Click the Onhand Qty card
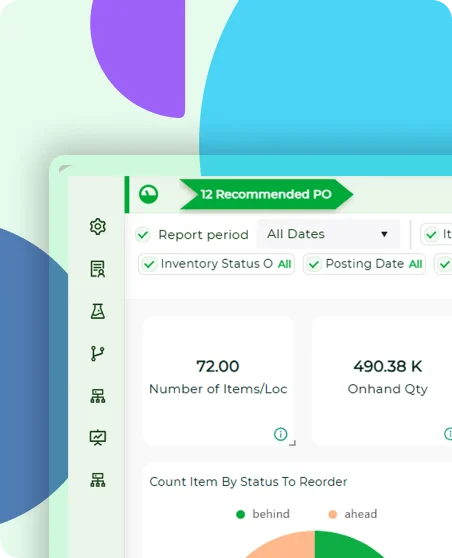Viewport: 452px width, 558px height. point(383,380)
